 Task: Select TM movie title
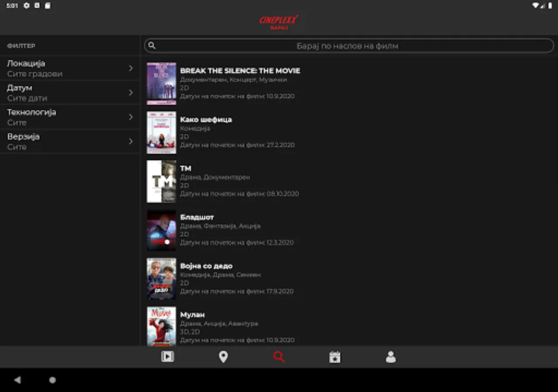(x=186, y=168)
